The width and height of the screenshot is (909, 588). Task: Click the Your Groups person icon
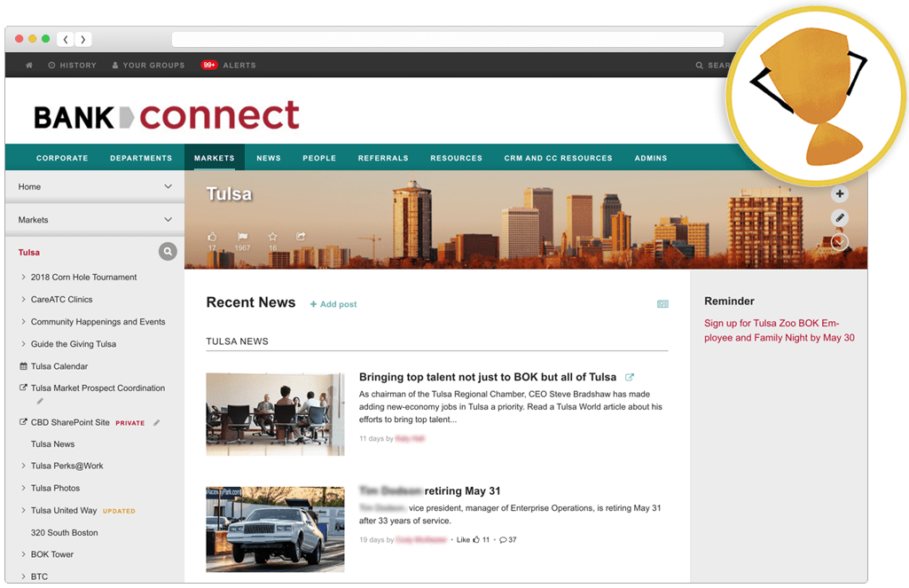coord(115,66)
